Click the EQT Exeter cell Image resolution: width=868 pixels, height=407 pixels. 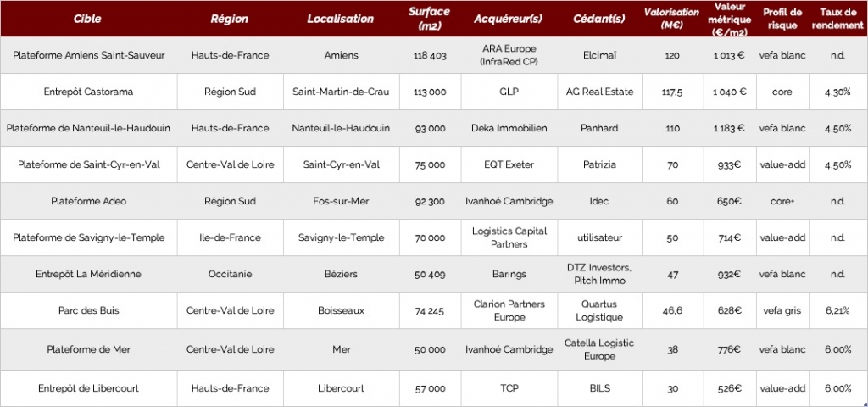coord(509,164)
